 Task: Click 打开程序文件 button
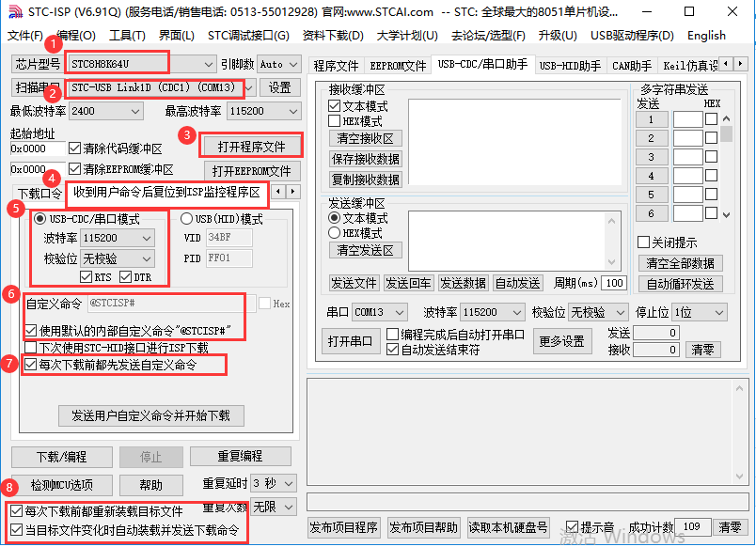click(251, 147)
